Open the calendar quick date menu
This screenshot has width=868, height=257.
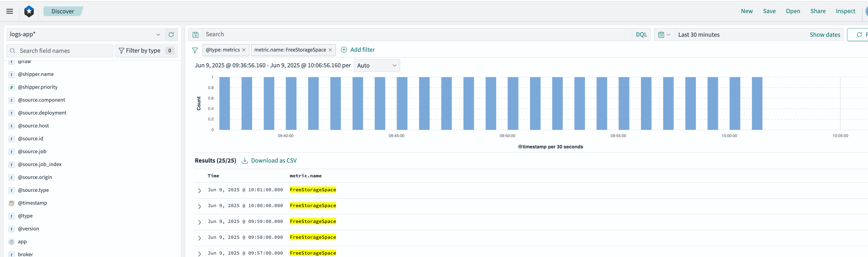(x=664, y=35)
